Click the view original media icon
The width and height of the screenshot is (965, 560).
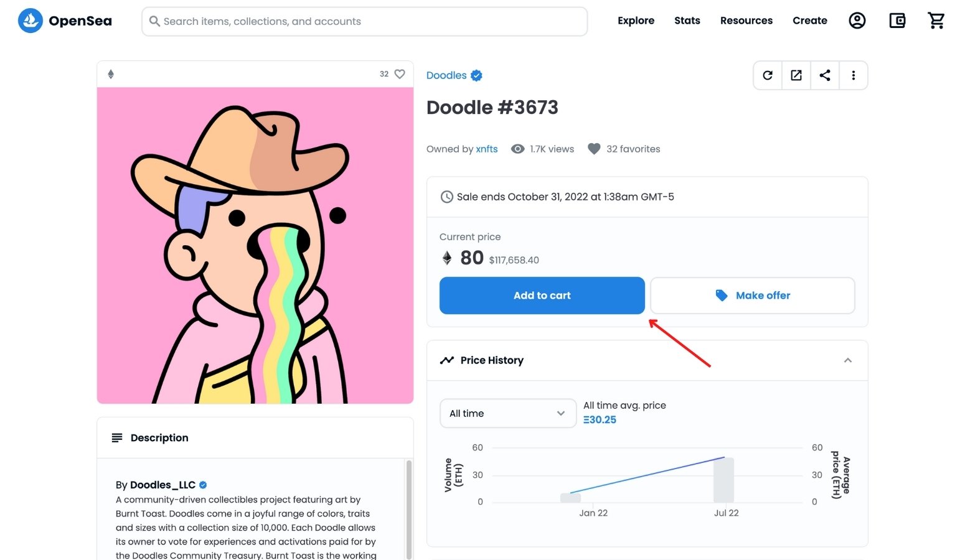click(796, 75)
